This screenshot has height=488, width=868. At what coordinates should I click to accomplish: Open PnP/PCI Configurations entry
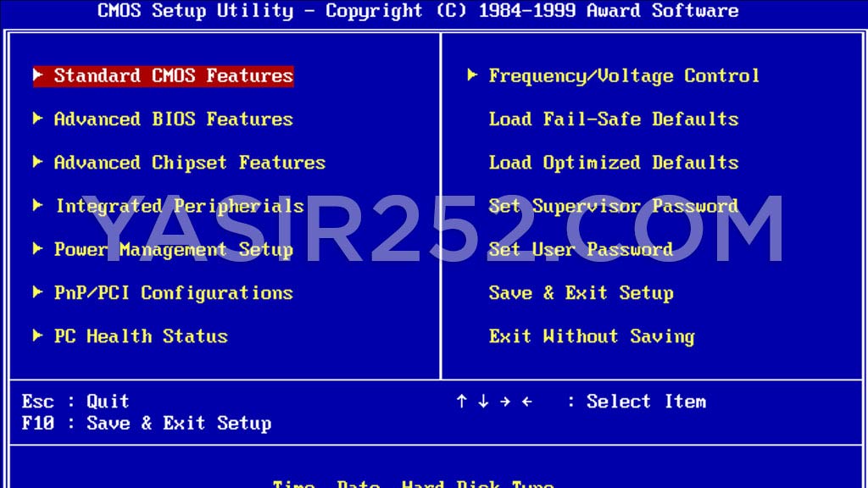click(x=173, y=292)
